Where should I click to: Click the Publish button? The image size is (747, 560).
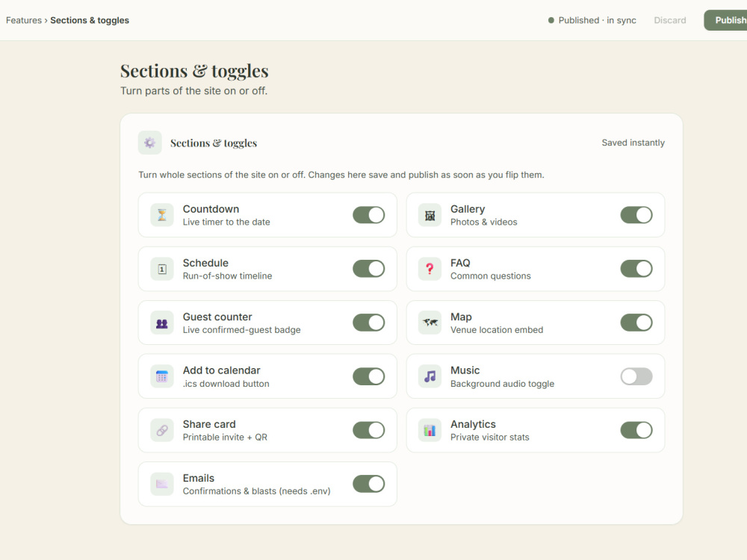tap(725, 20)
